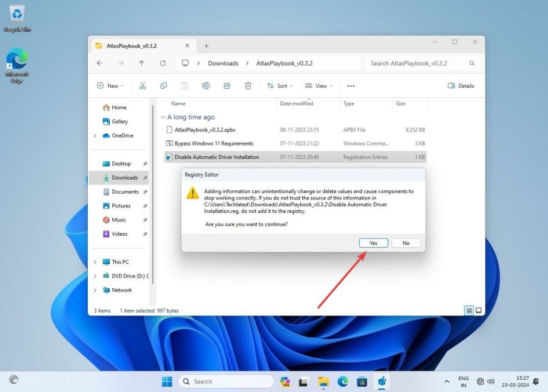Viewport: 548px width, 392px height.
Task: Click the Copy icon in toolbar
Action: [x=164, y=86]
